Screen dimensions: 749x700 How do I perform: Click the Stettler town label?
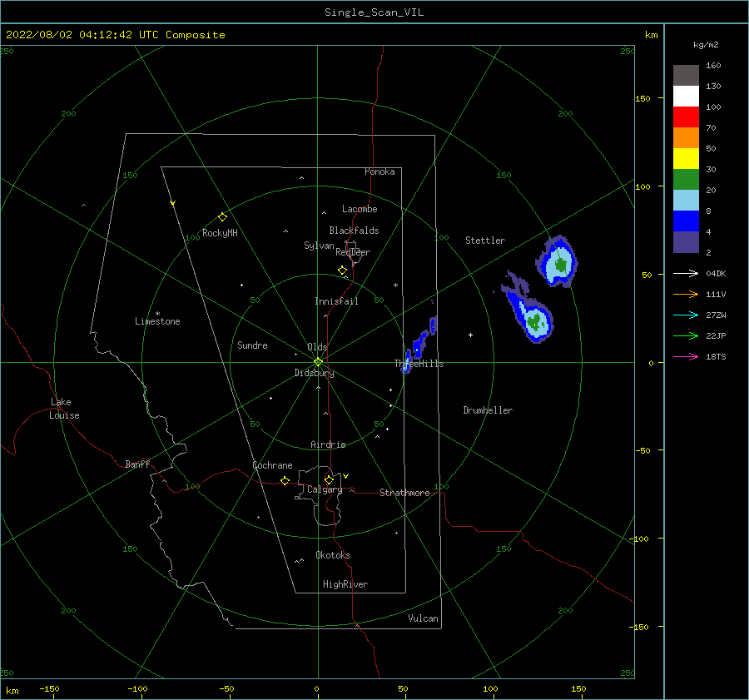485,241
